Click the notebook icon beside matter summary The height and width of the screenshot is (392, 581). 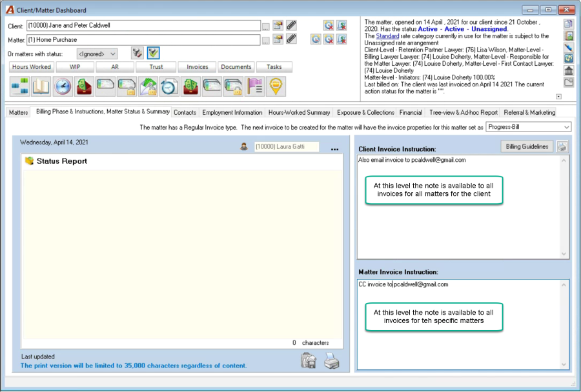point(569,36)
